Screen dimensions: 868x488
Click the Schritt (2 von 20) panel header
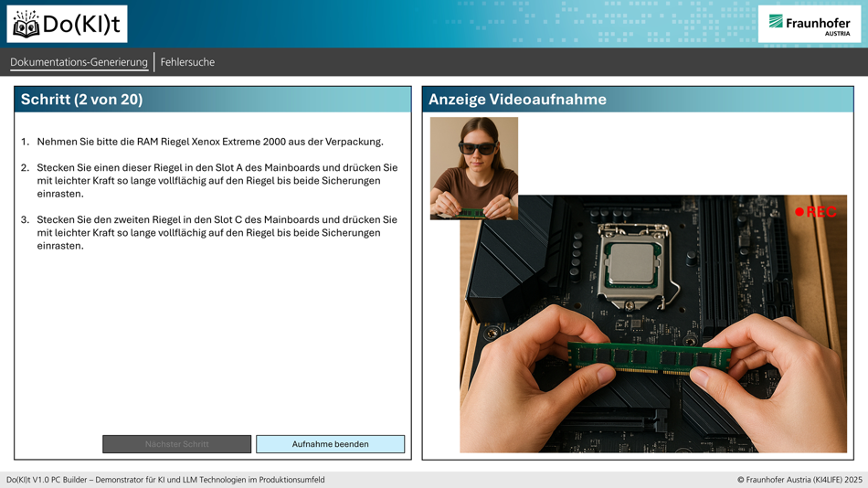click(212, 100)
